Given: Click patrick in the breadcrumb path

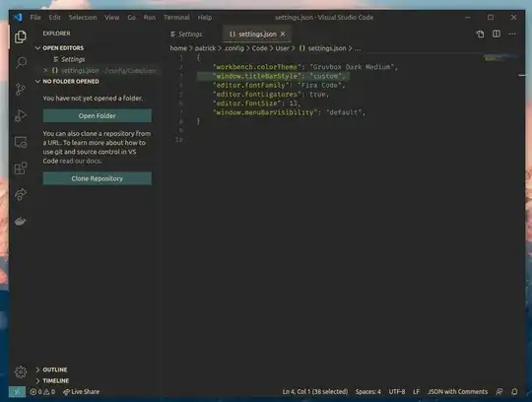Looking at the screenshot, I should (205, 48).
